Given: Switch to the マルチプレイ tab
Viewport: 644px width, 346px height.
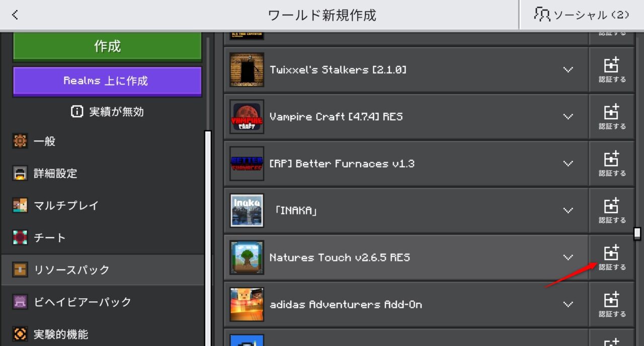Looking at the screenshot, I should tap(103, 206).
